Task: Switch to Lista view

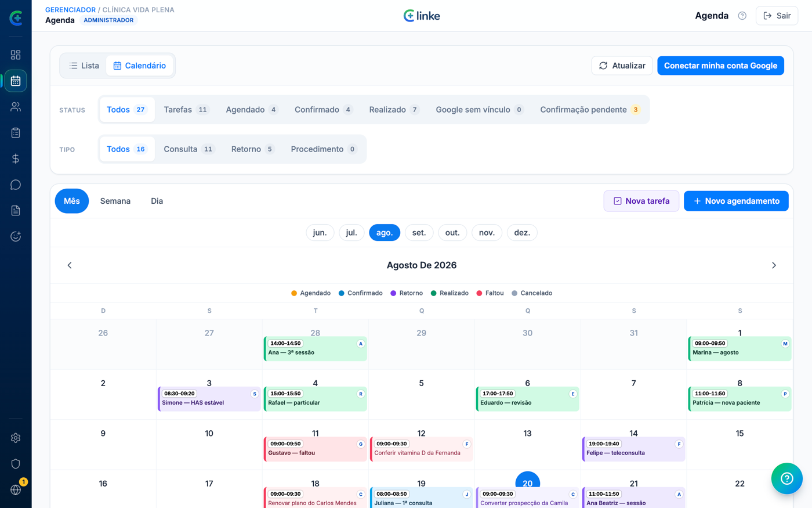Action: [x=84, y=66]
